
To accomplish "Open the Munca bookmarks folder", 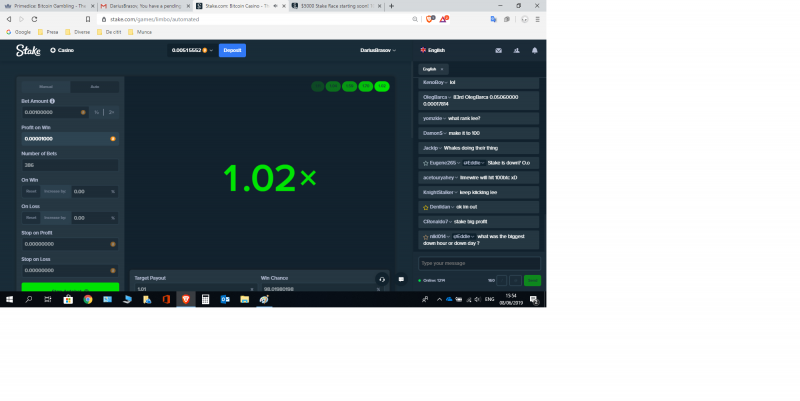I will click(140, 32).
